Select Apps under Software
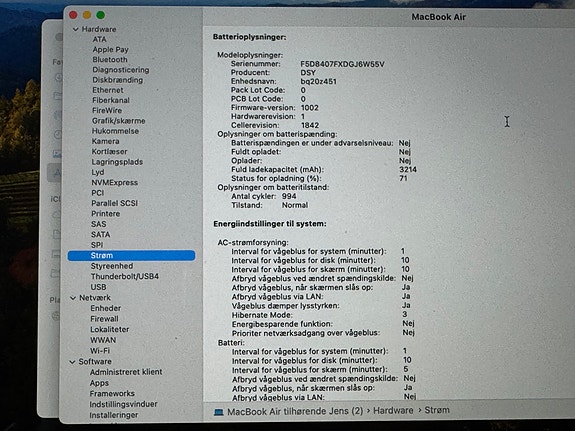575x431 pixels. click(x=99, y=383)
